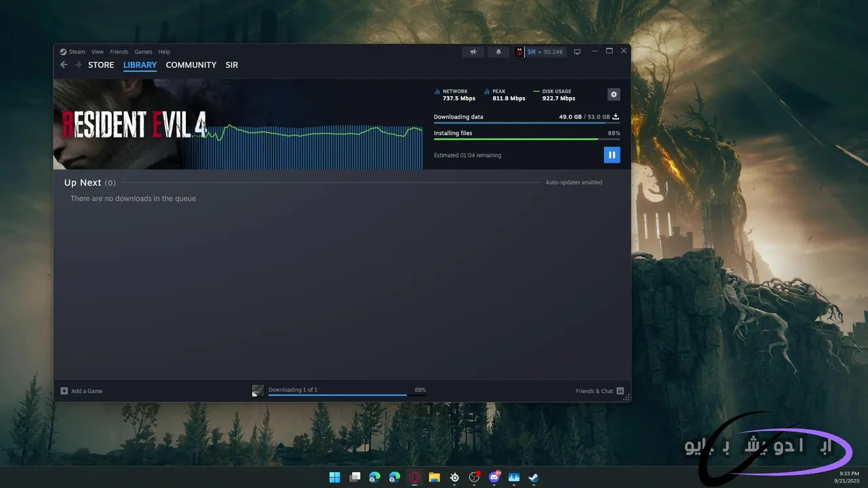Open the second Microsoft Edge taskbar icon
The width and height of the screenshot is (868, 488).
click(395, 477)
